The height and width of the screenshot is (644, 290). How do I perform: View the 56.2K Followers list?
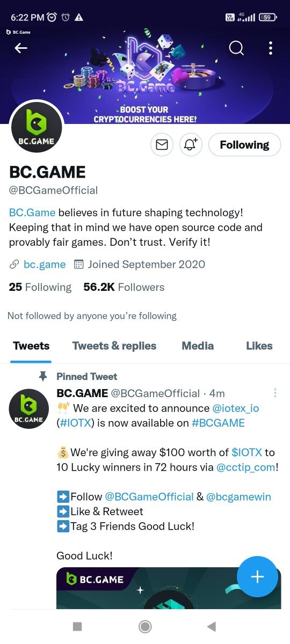[124, 287]
